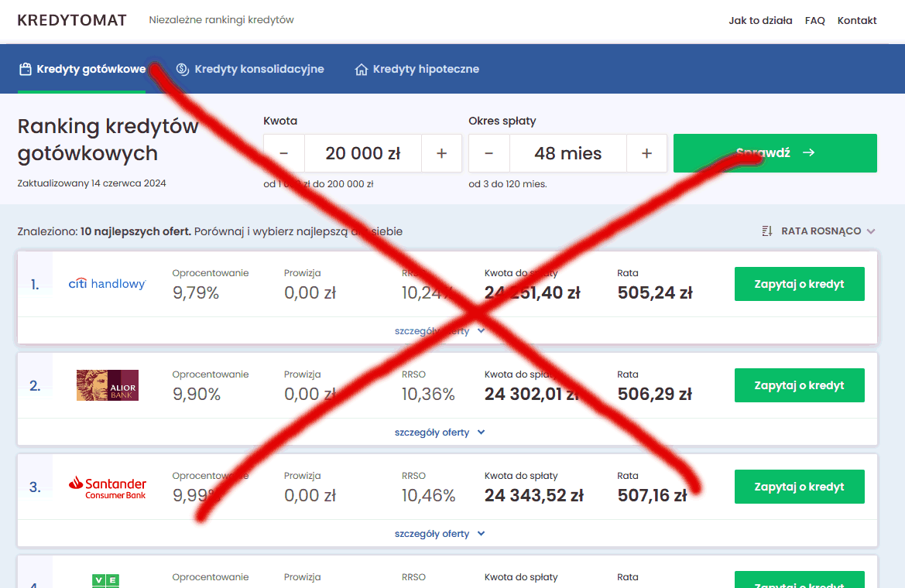The height and width of the screenshot is (588, 905).
Task: Click Zapytaj o kredyt for Alior Bank
Action: 799,385
